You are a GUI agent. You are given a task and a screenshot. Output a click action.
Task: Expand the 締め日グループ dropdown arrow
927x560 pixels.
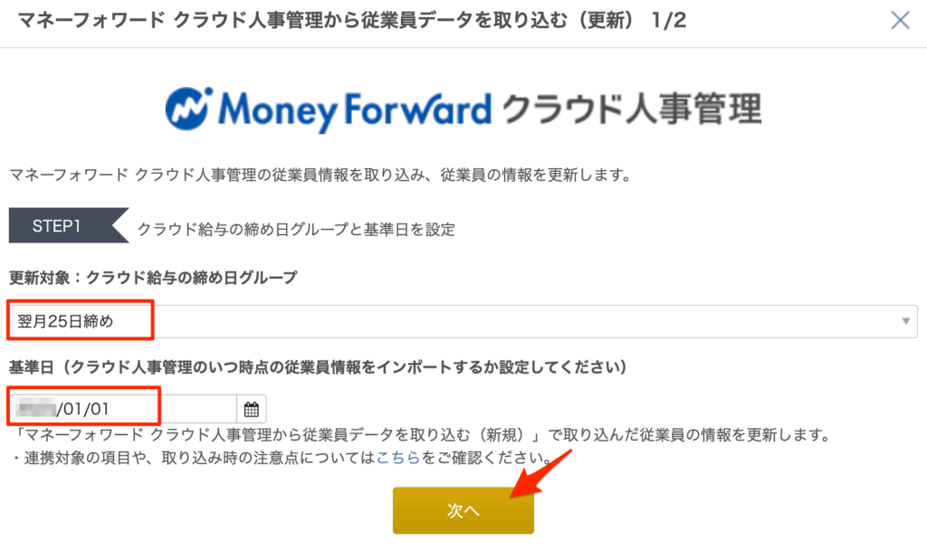(905, 321)
